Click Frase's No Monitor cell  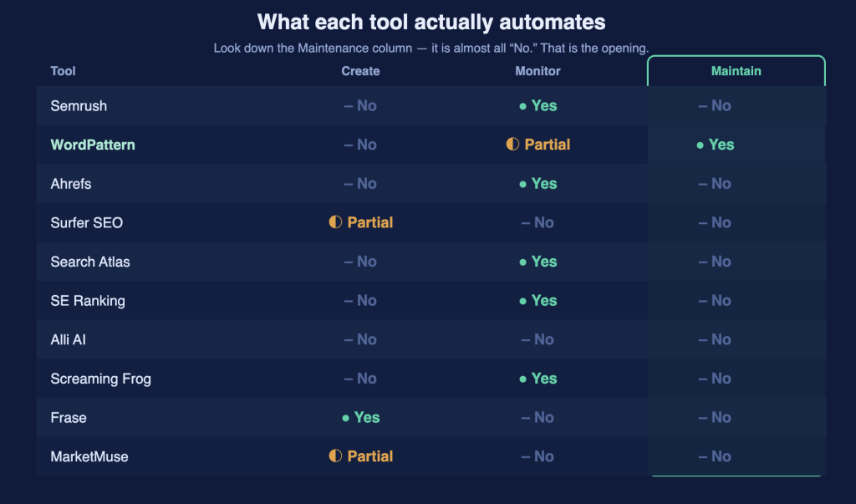[538, 418]
